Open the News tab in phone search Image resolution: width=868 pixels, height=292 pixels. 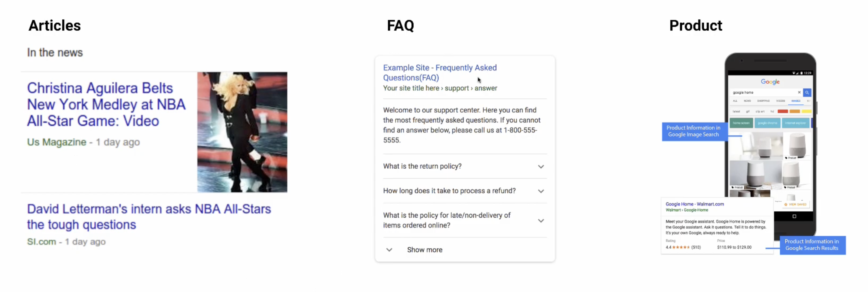pos(747,101)
